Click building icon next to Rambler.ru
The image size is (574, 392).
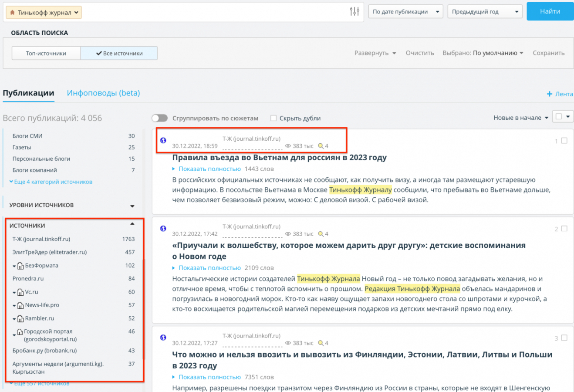coord(20,319)
